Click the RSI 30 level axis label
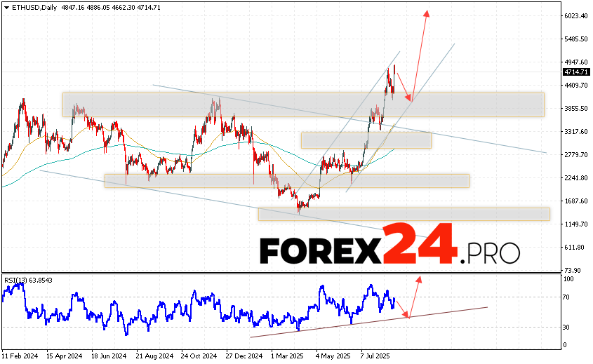The width and height of the screenshot is (593, 364). (567, 327)
